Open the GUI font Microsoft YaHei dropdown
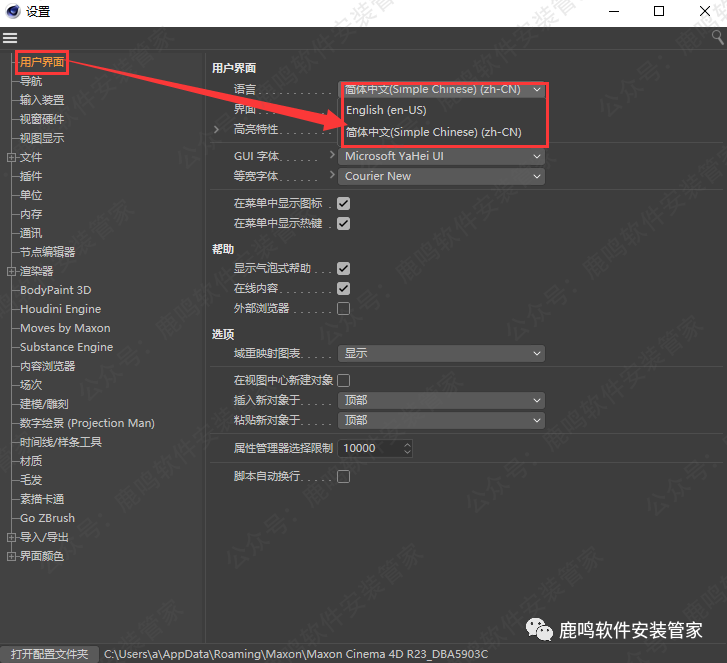 pos(442,157)
